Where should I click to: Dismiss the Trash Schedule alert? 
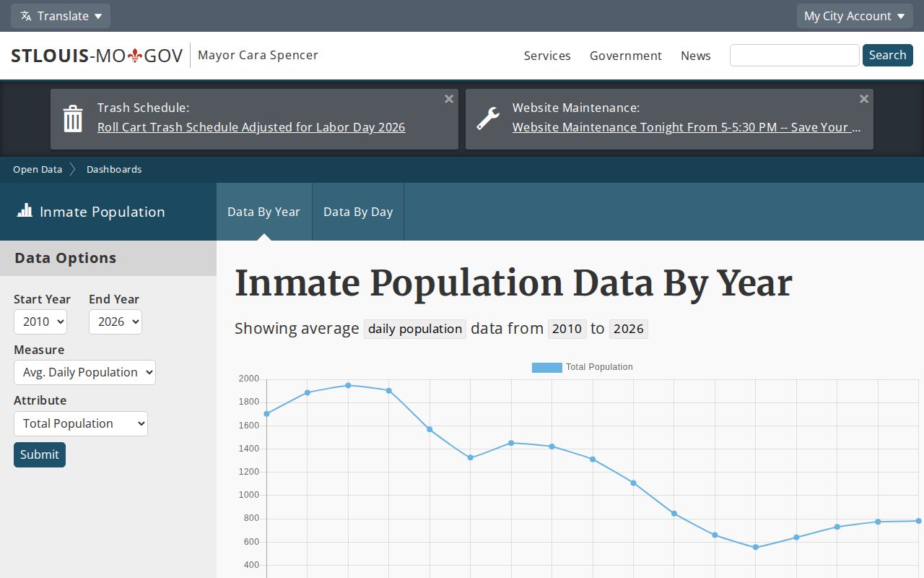click(449, 99)
